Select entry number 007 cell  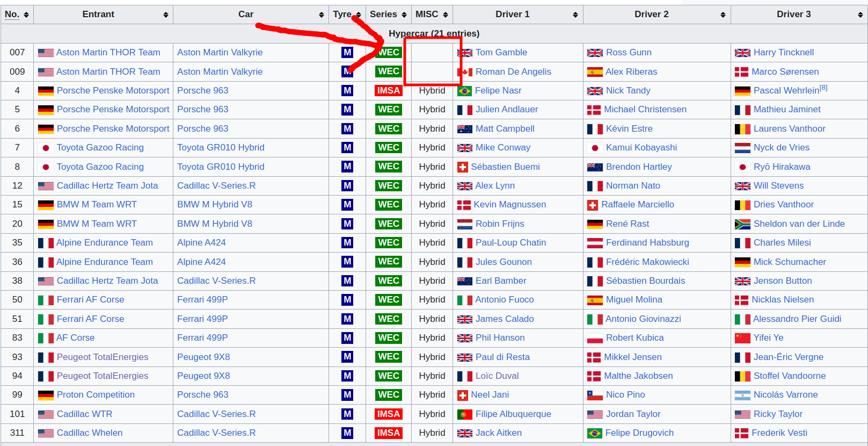17,53
